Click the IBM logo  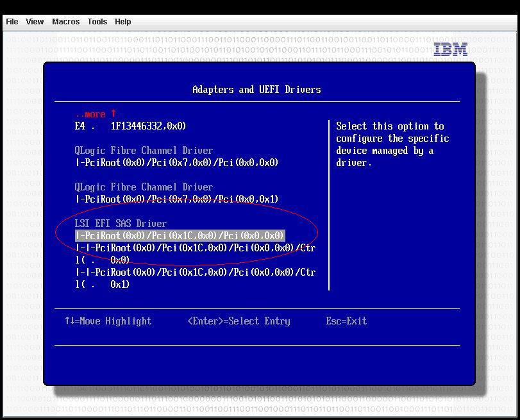click(x=451, y=49)
